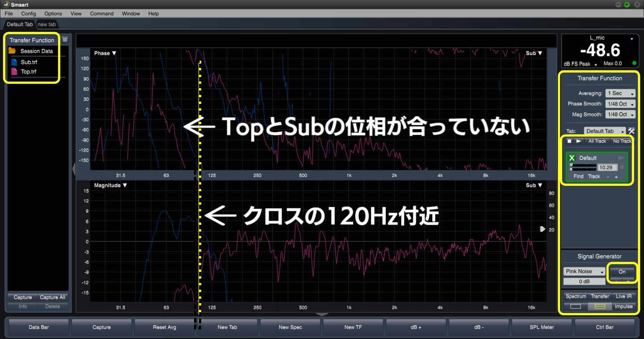The width and height of the screenshot is (644, 339).
Task: Click the blue Sub.trf file icon
Action: pos(14,62)
